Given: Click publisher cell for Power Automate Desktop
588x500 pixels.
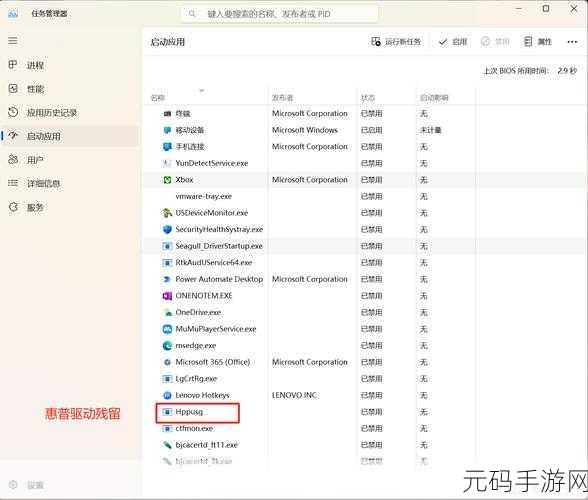Looking at the screenshot, I should point(310,279).
